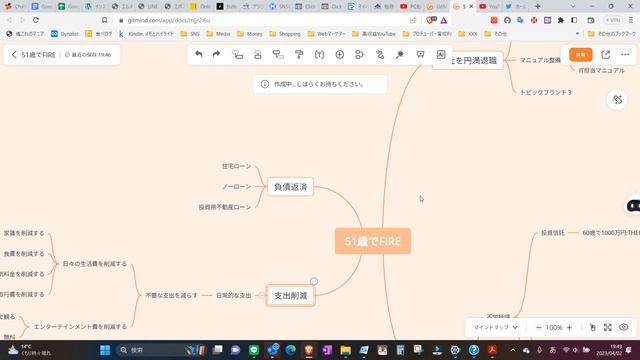Go back using the arrow before 51歳でFIRE
The width and height of the screenshot is (640, 360).
pyautogui.click(x=14, y=54)
